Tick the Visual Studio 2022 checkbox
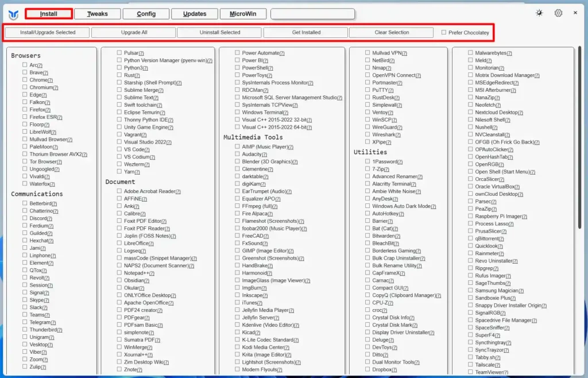 119,142
